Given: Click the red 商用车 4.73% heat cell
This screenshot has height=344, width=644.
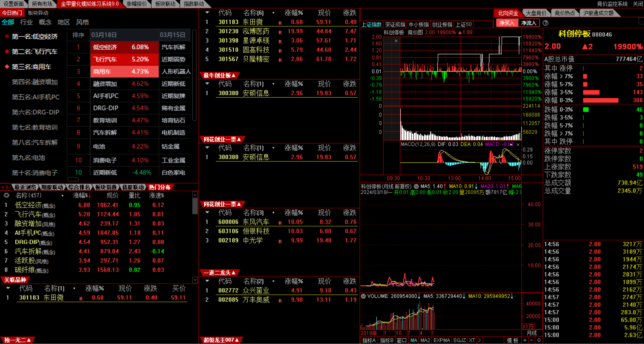Looking at the screenshot, I should [124, 71].
